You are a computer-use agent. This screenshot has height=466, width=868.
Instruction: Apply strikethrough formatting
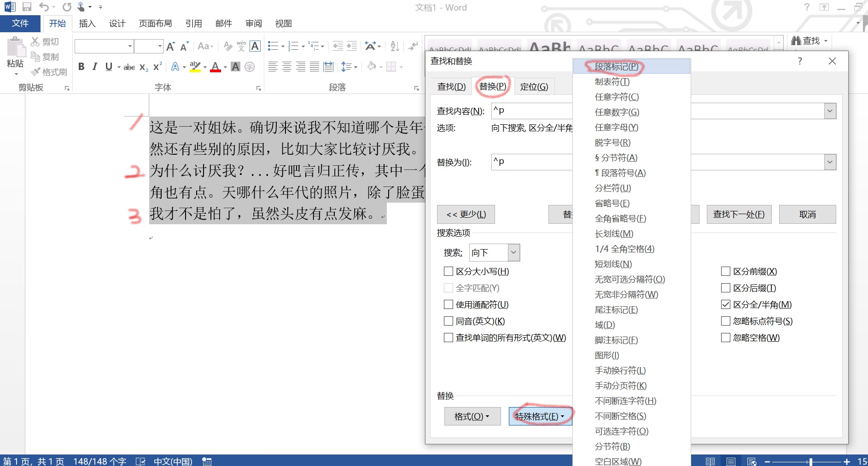pyautogui.click(x=129, y=66)
